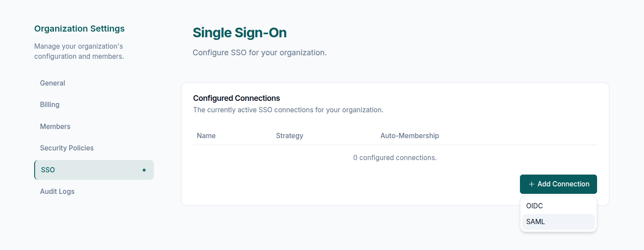Choose SAML connection type
This screenshot has width=644, height=250.
[535, 222]
